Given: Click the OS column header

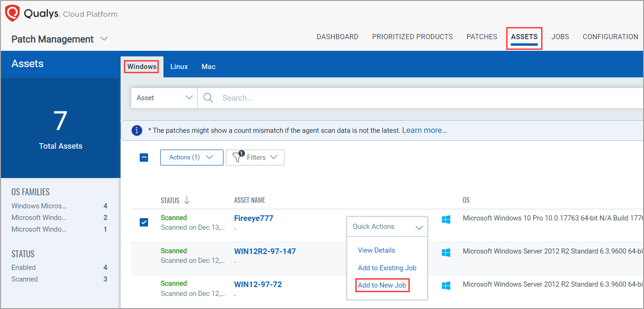Looking at the screenshot, I should click(466, 200).
